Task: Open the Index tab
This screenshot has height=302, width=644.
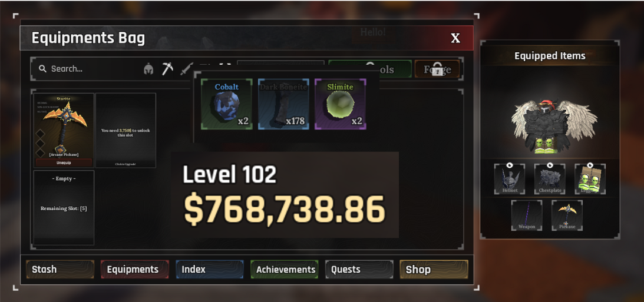Action: click(x=210, y=269)
